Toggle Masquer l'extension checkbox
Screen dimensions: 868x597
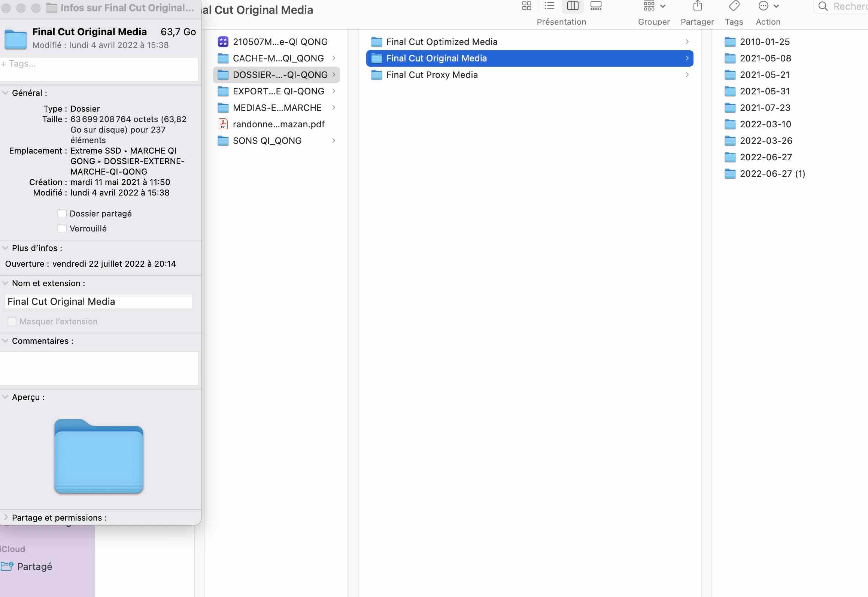click(12, 321)
